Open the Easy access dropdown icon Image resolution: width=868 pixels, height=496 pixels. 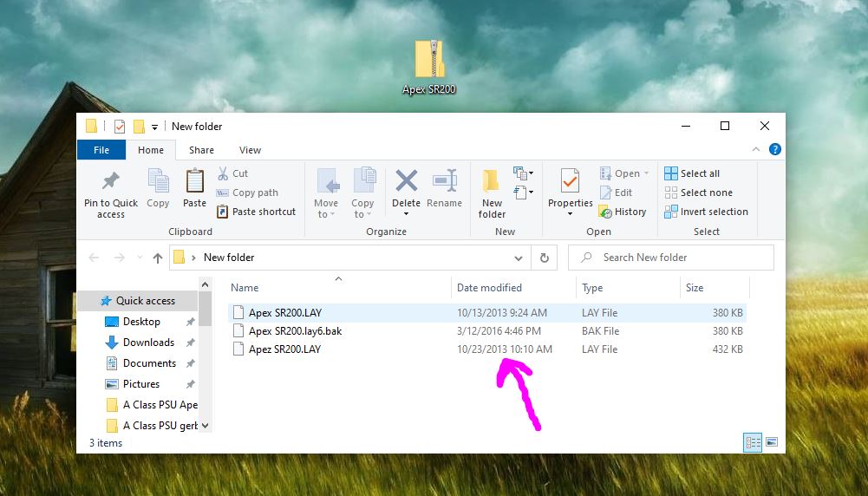(523, 193)
